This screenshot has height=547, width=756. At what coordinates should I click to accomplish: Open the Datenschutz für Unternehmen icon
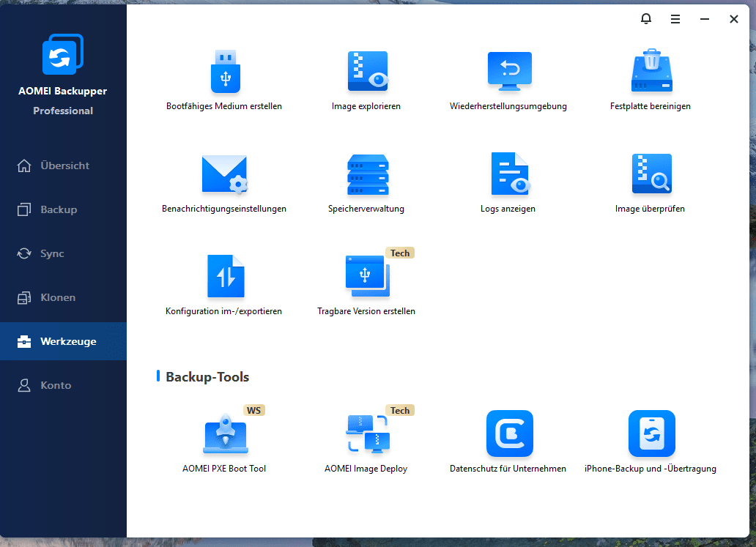[x=510, y=433]
